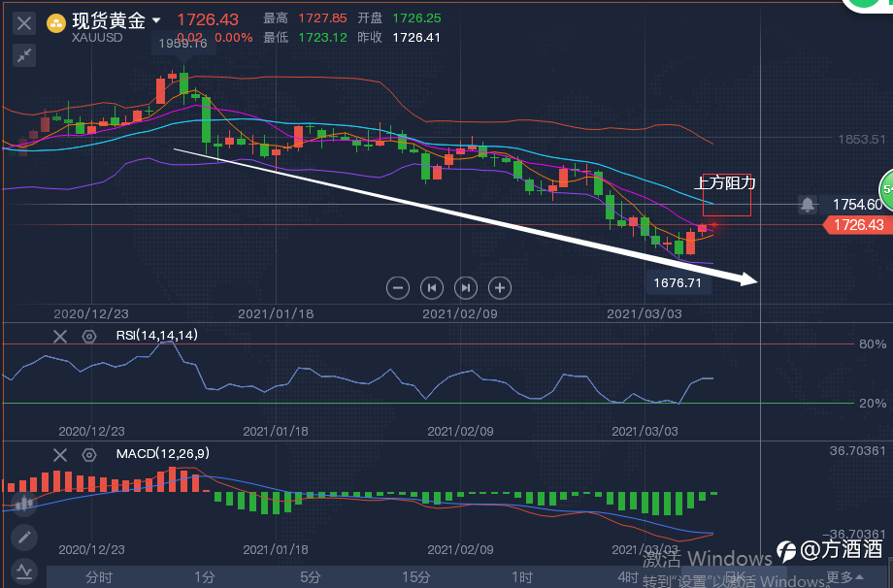
Task: Expand the 更多 timeframe options
Action: click(x=843, y=577)
